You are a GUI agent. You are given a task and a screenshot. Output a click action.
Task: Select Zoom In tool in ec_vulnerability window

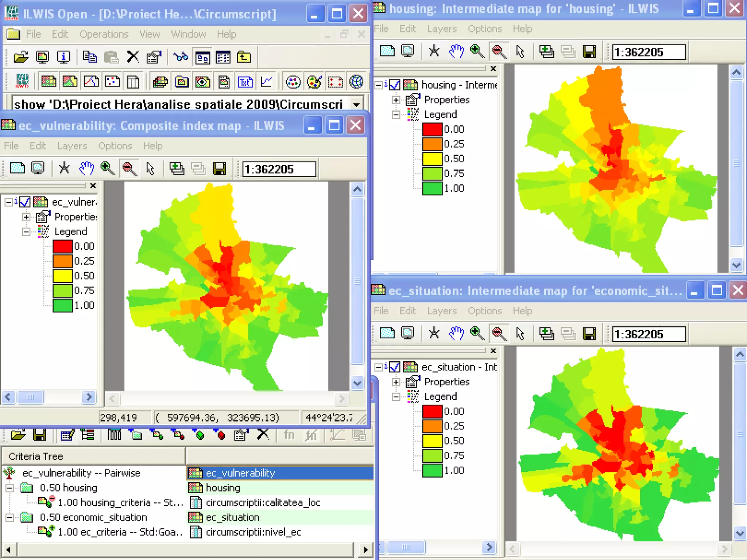107,168
